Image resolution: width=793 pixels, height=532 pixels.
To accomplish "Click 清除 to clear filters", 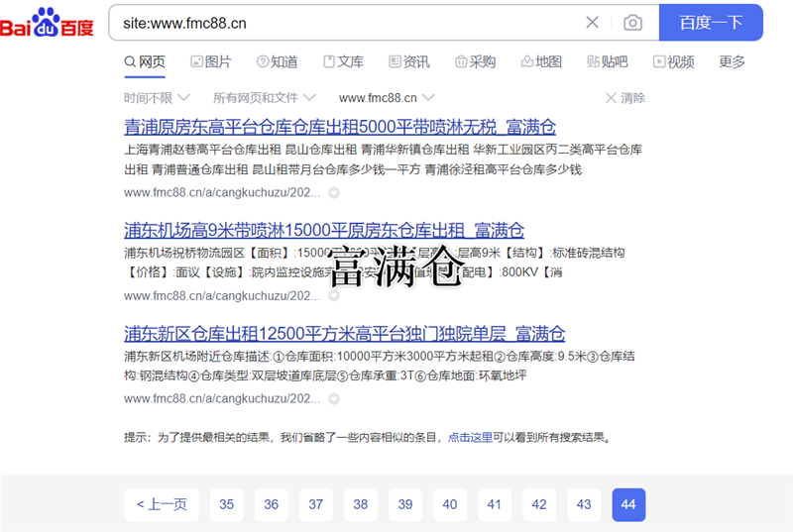I will coord(624,98).
